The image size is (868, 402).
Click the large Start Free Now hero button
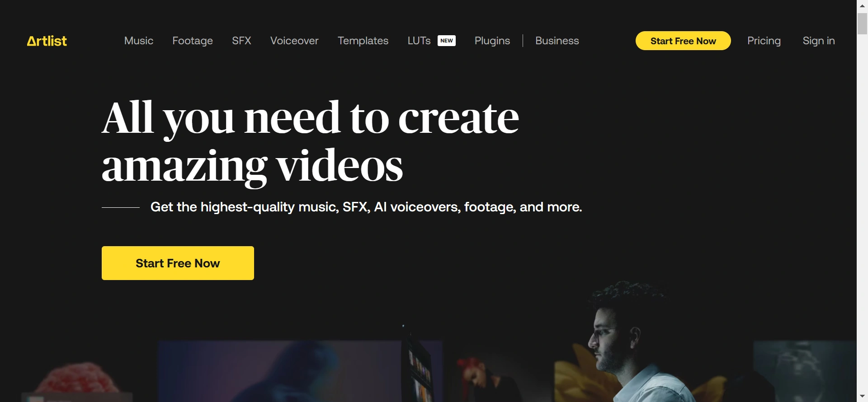tap(178, 263)
